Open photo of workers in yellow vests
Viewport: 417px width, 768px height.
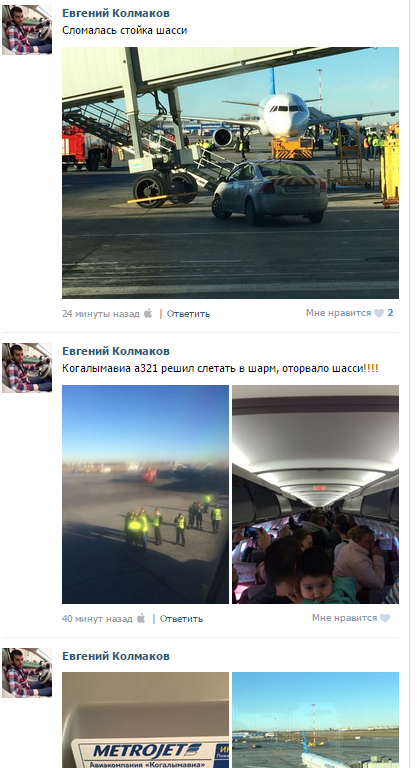click(x=146, y=494)
